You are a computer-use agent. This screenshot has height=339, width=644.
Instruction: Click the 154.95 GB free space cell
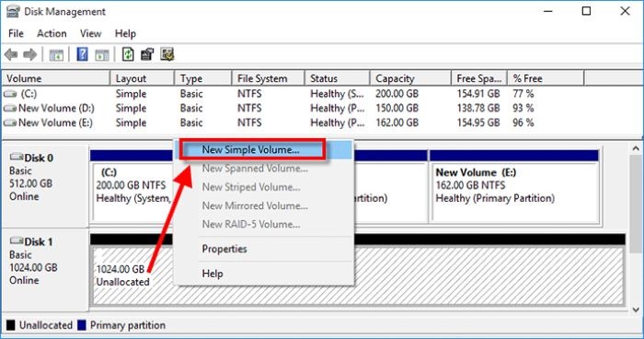478,123
